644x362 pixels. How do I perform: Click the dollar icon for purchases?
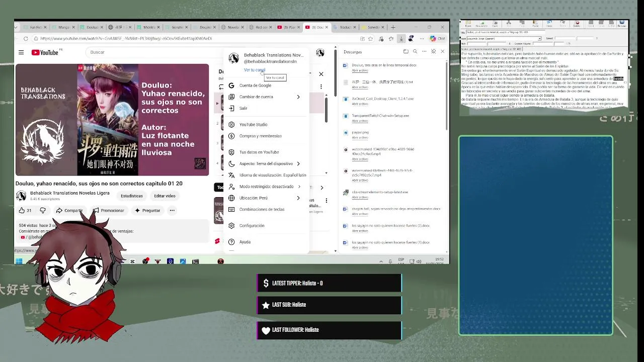[x=231, y=136]
